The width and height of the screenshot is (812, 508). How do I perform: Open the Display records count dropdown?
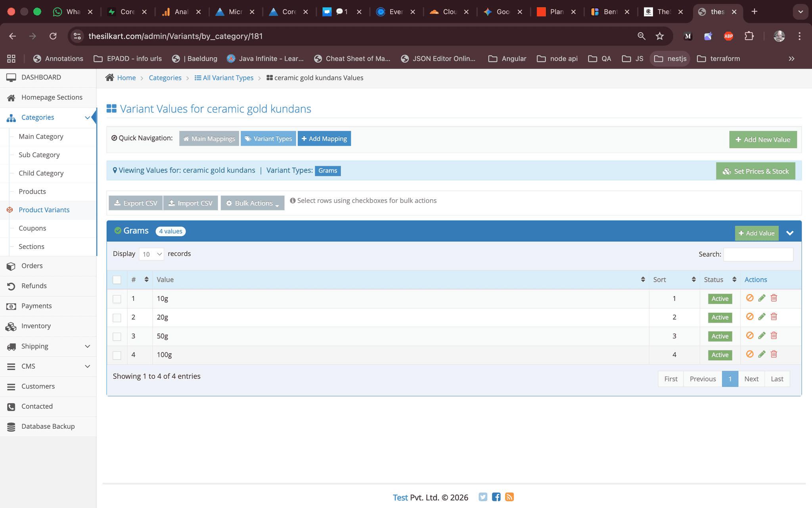(151, 254)
